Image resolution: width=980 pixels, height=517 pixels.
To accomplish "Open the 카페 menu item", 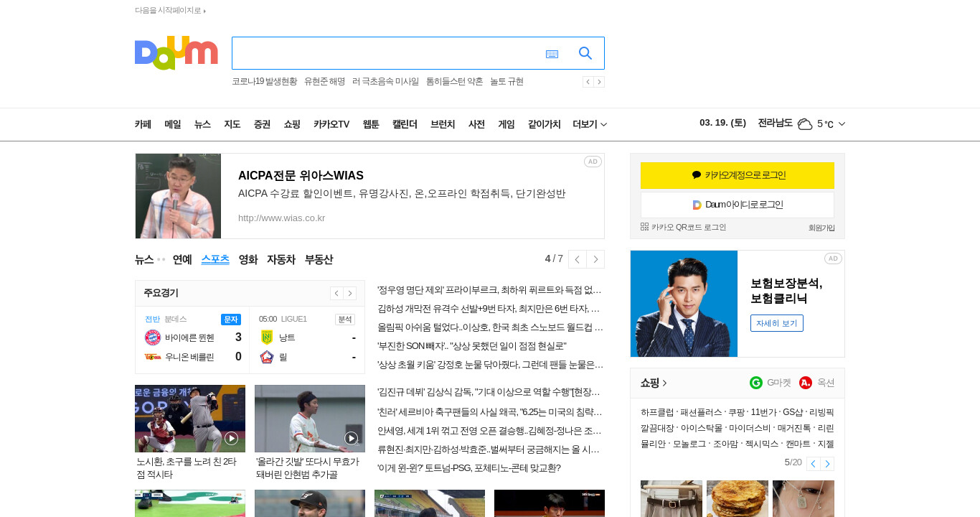I will 143,124.
